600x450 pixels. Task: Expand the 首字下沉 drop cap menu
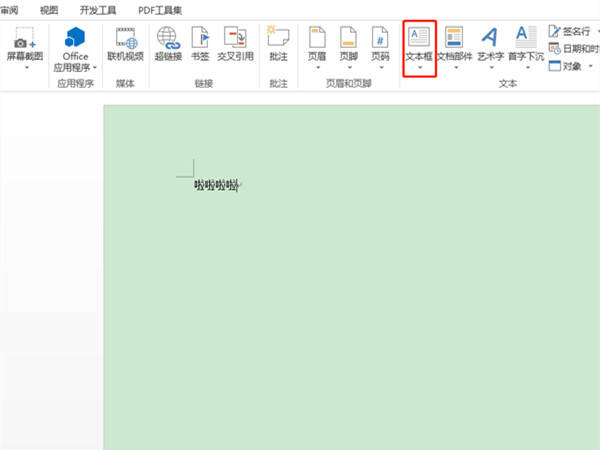click(x=526, y=49)
